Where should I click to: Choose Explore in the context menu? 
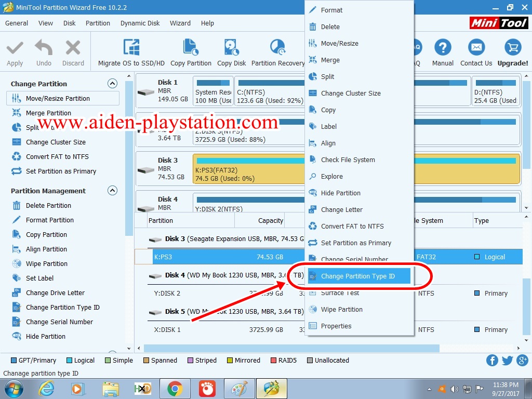click(x=360, y=177)
